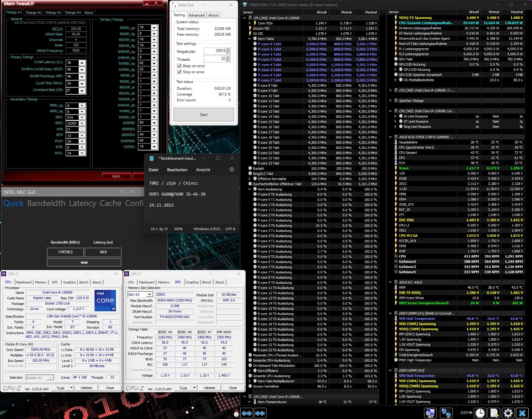Image resolution: width=532 pixels, height=419 pixels.
Task: Toggle the Beep on error checkbox
Action: click(x=179, y=66)
